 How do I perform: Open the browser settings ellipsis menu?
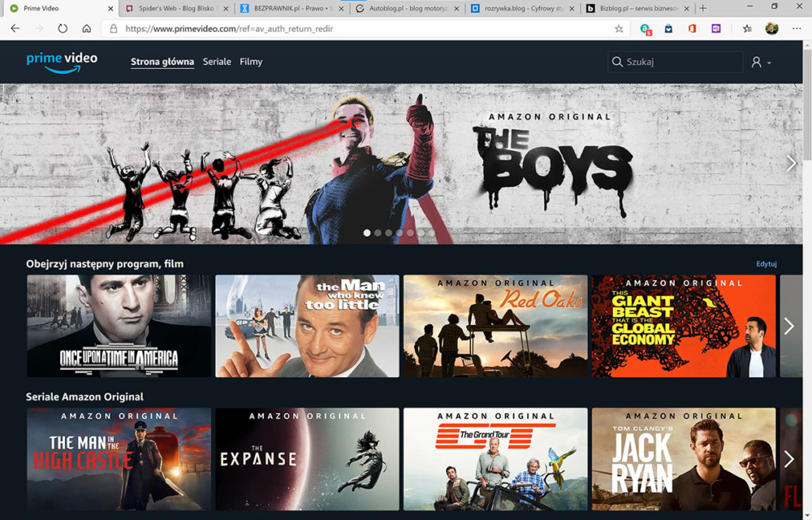[x=797, y=28]
